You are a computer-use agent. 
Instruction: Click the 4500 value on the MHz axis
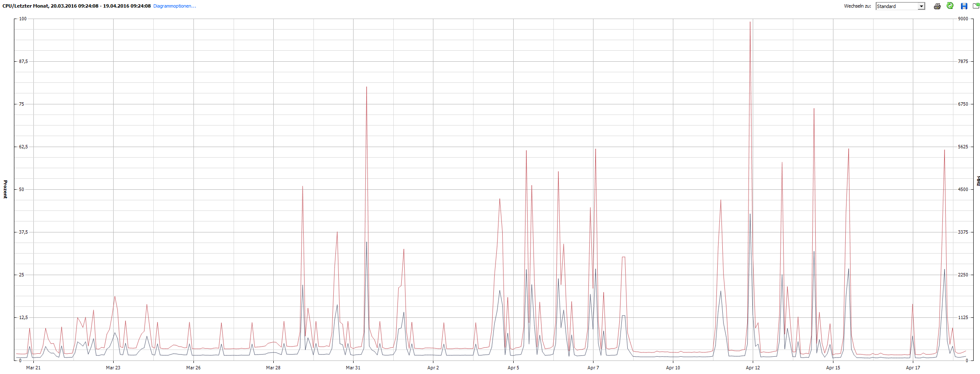pyautogui.click(x=963, y=189)
